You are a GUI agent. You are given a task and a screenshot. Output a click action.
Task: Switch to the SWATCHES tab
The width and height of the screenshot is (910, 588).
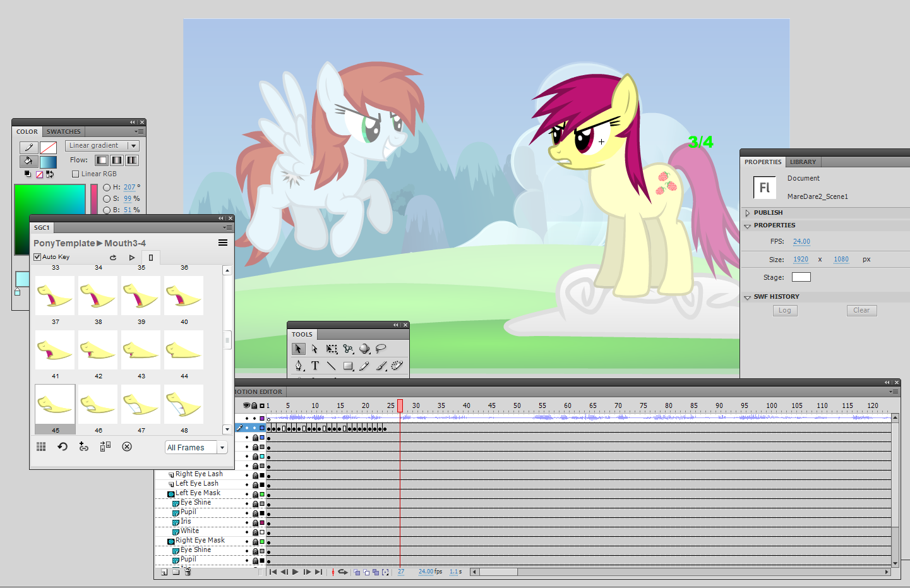(64, 132)
